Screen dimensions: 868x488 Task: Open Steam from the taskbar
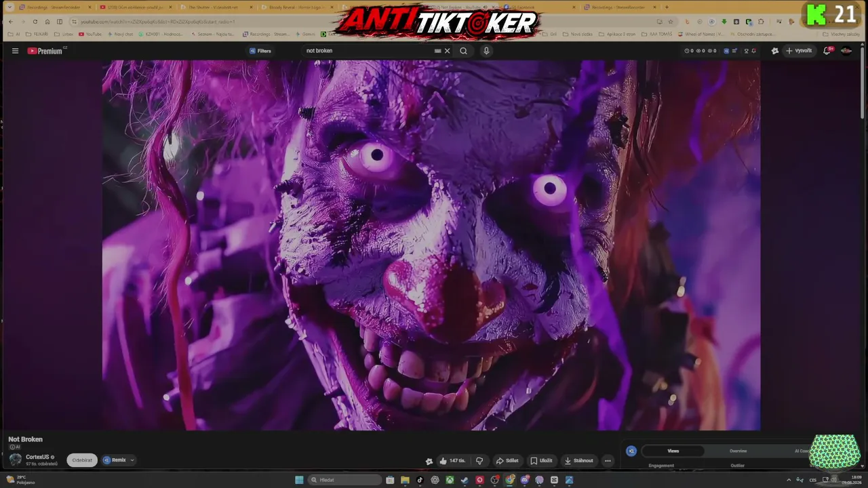point(465,480)
